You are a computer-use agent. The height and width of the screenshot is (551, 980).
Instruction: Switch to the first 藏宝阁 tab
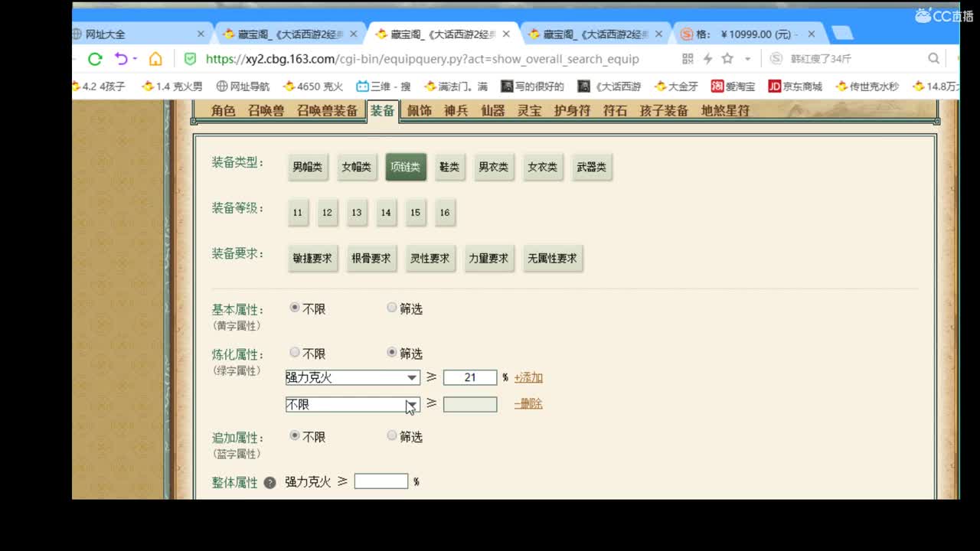[289, 34]
